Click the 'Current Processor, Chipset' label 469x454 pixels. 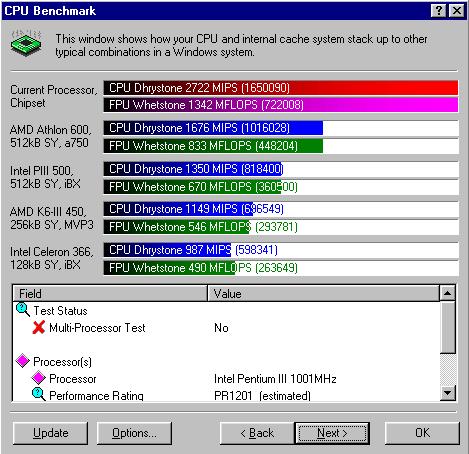click(x=54, y=96)
